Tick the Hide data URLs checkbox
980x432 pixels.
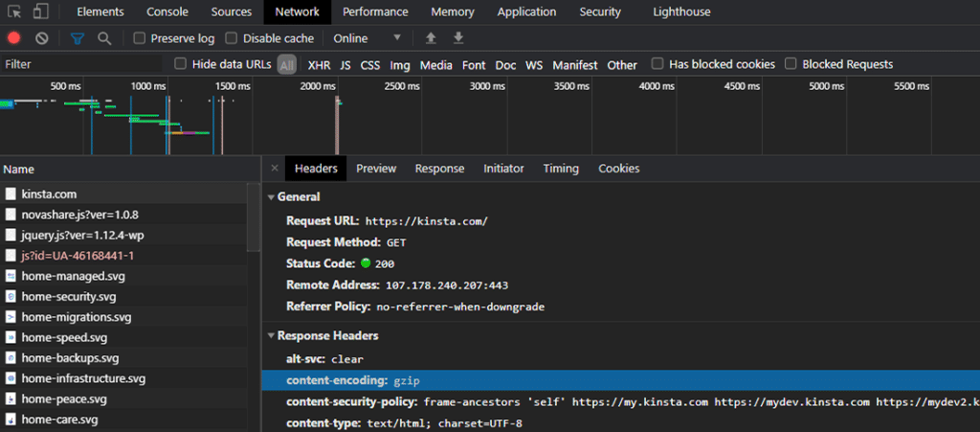(x=181, y=64)
